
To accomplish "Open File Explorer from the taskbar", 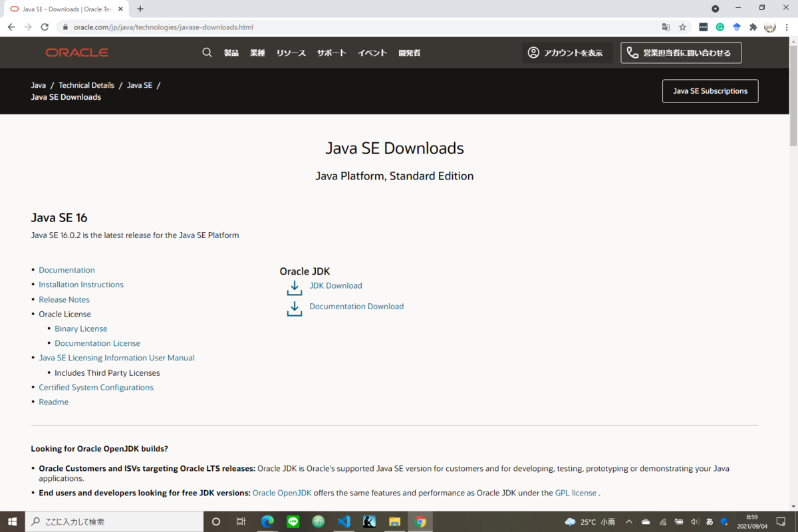I will [394, 522].
